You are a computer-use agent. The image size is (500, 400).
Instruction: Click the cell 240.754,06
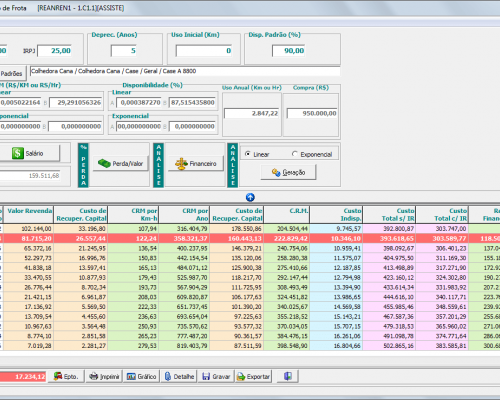(287, 248)
